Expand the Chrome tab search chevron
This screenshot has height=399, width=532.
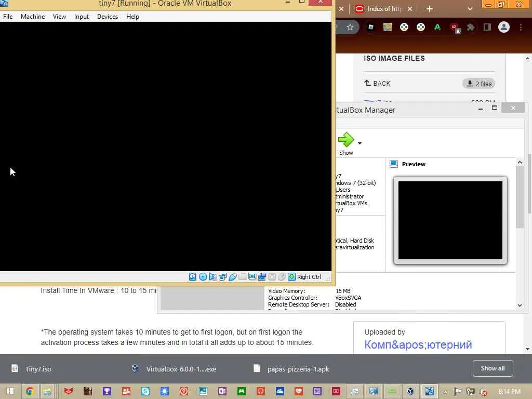(x=470, y=9)
